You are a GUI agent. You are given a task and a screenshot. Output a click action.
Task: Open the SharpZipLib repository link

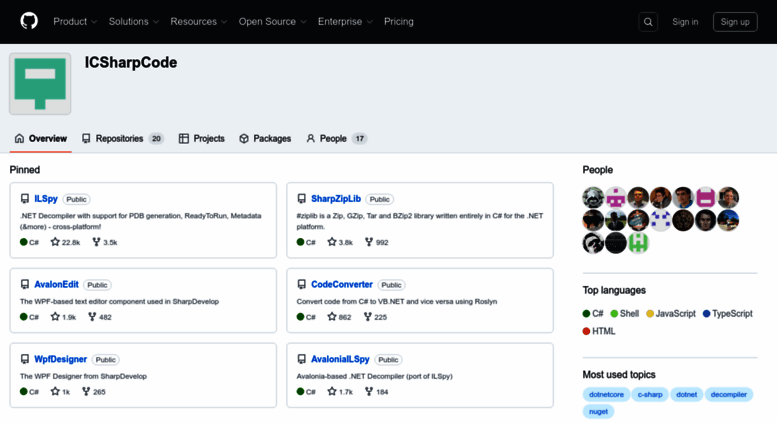tap(335, 199)
